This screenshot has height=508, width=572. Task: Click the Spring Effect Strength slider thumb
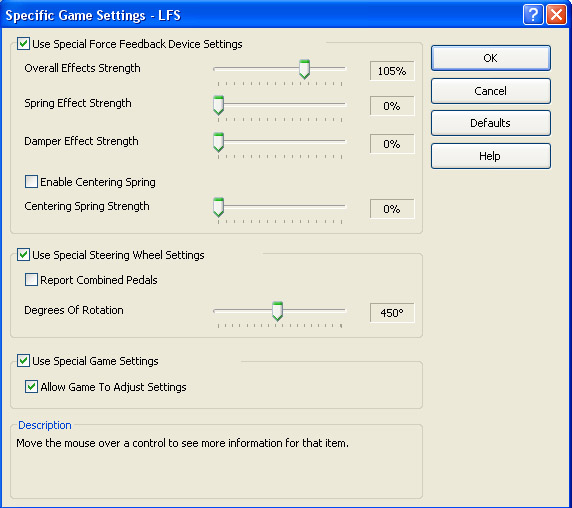pos(218,105)
